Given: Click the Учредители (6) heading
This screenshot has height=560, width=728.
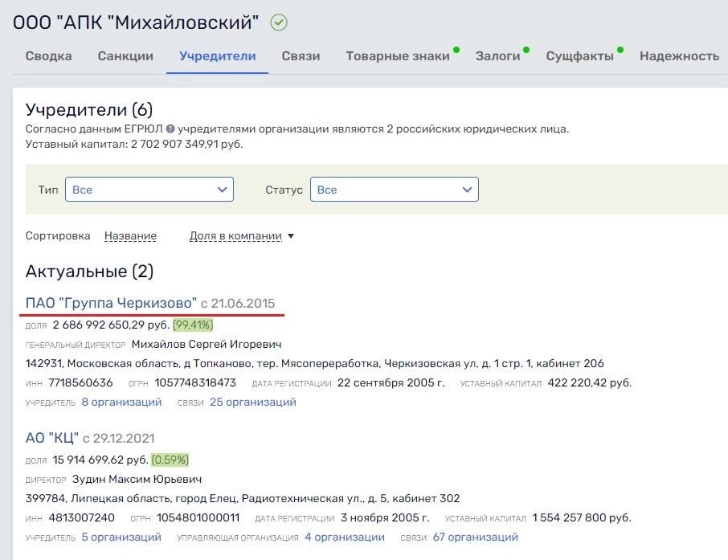Looking at the screenshot, I should 89,110.
